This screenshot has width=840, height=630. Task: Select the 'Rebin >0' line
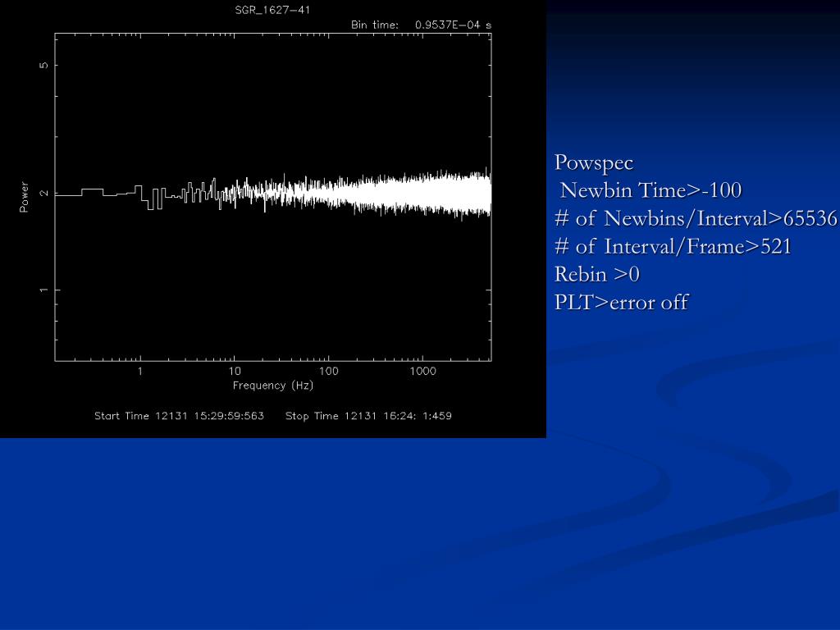(x=597, y=274)
